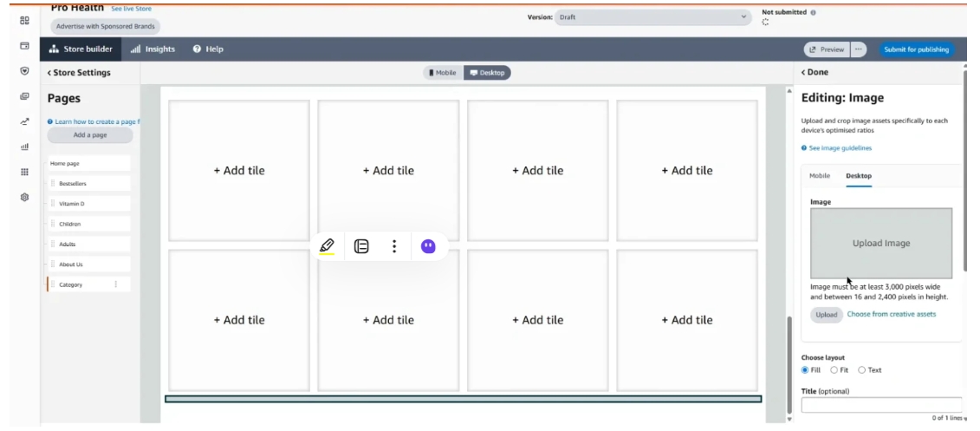980x431 pixels.
Task: Open the trend line chart sidebar icon
Action: click(24, 121)
